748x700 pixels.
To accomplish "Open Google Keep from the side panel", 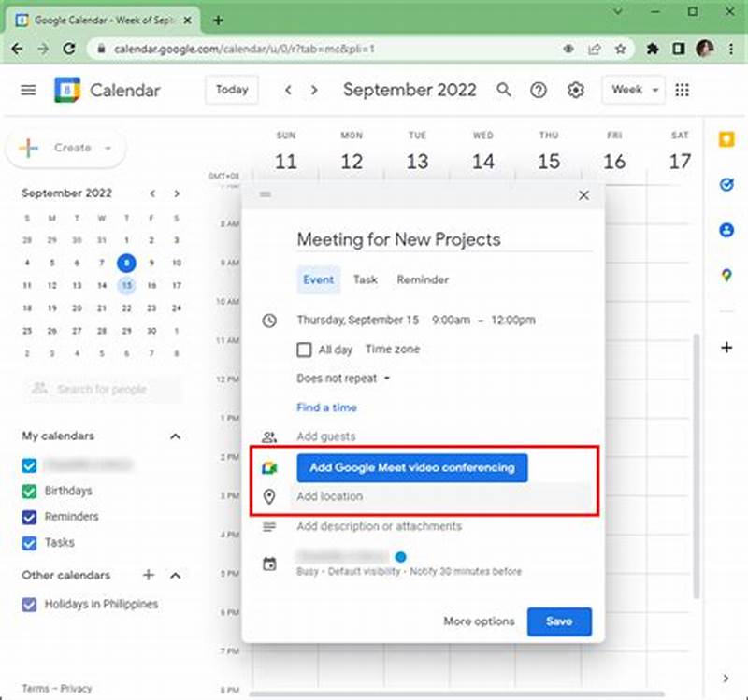I will click(x=726, y=138).
